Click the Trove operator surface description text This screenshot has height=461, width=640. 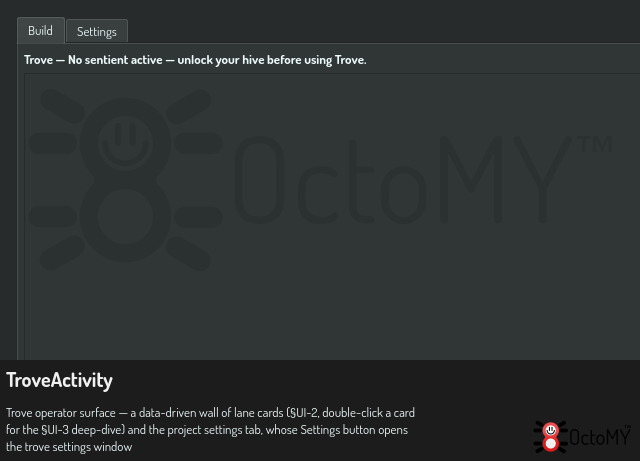210,430
